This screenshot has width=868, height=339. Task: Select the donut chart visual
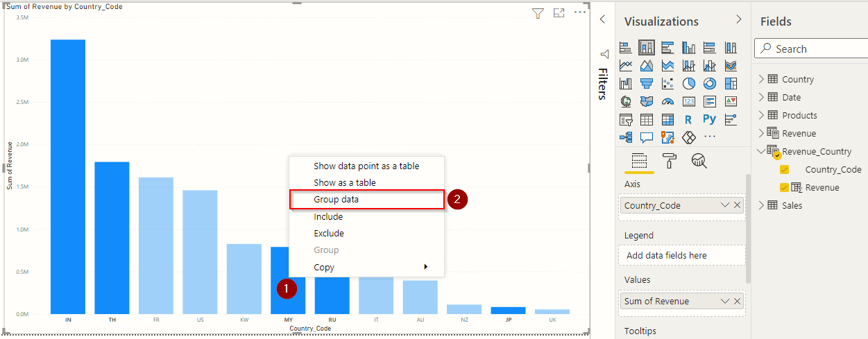(709, 84)
